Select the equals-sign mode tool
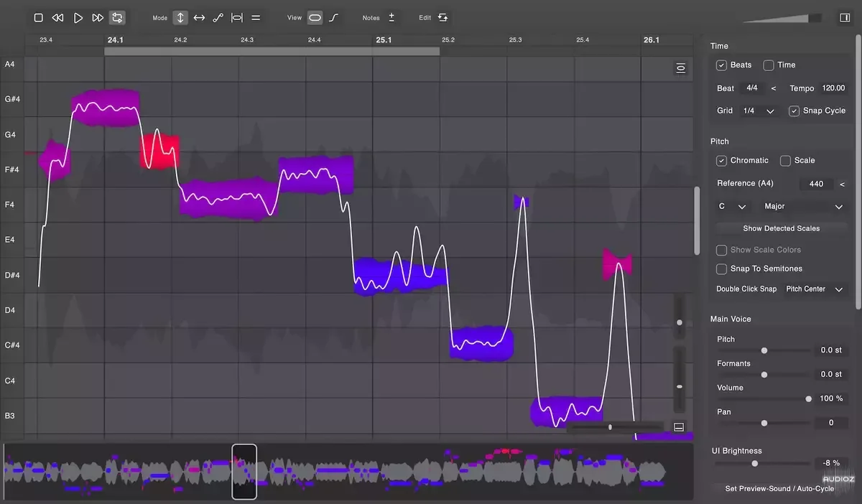 pyautogui.click(x=256, y=17)
